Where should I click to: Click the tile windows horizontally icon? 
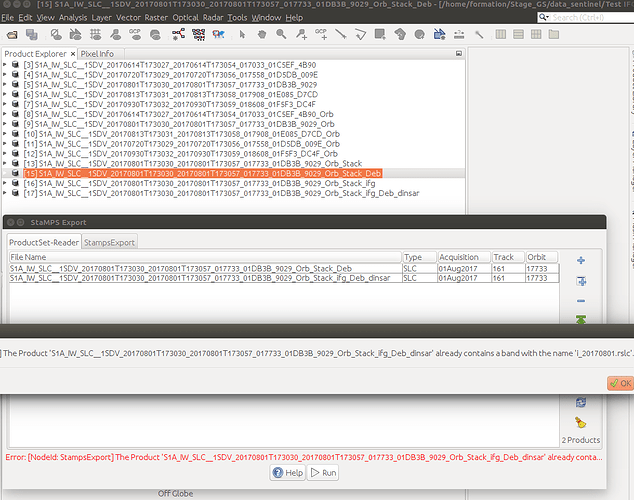point(501,35)
